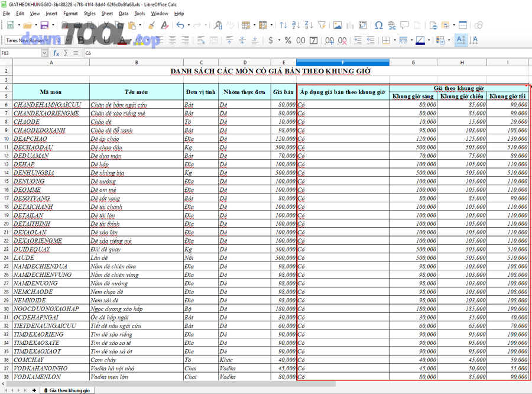Toggle left-to-right text direction
Viewport: 532px width, 394px height.
(461, 40)
